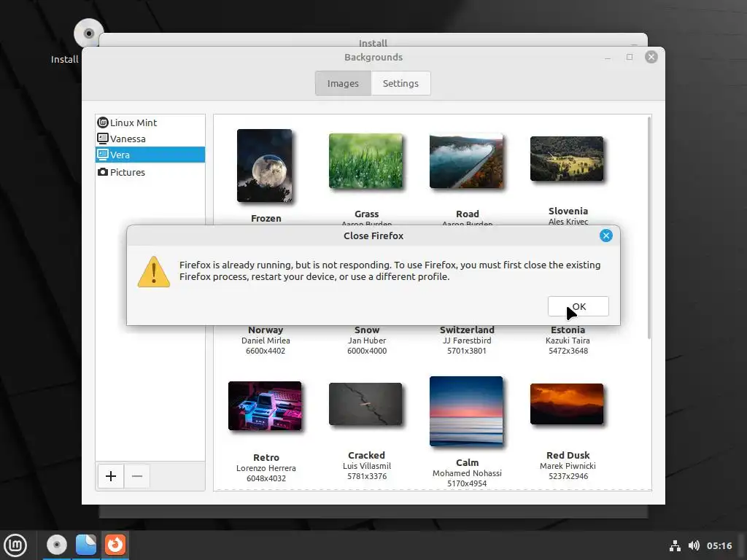Close the Close Firefox dialog with X

(x=605, y=236)
